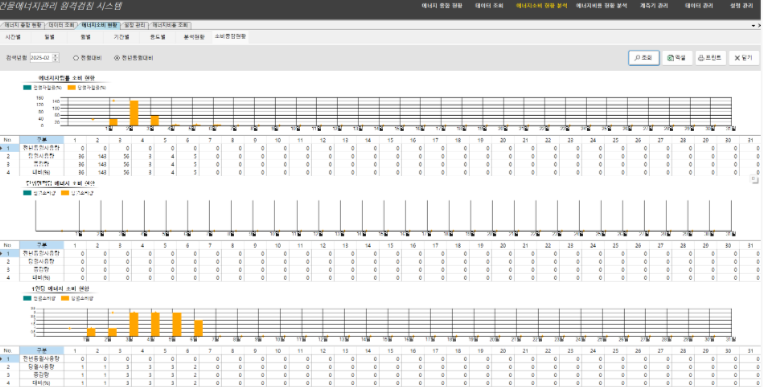Click the small panel icon right of first table

(755, 180)
